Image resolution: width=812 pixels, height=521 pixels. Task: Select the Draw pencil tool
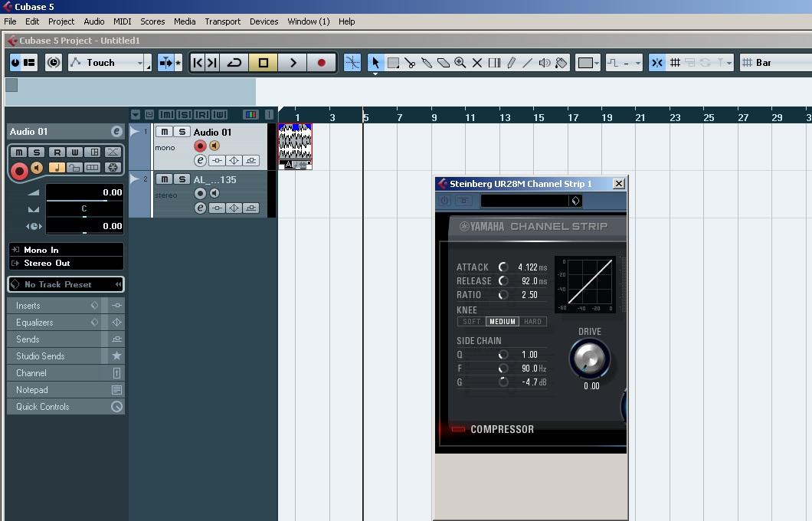511,63
